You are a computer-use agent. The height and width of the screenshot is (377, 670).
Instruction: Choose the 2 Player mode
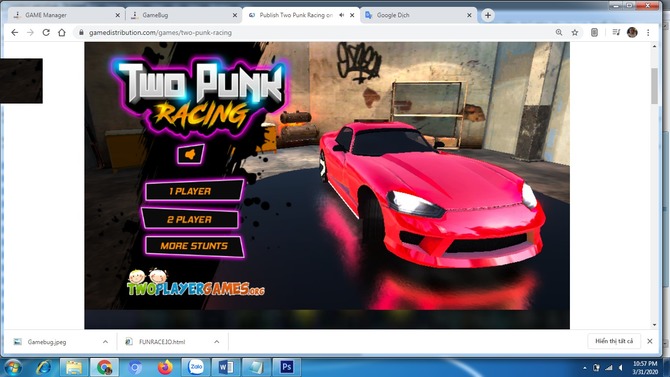[x=190, y=219]
